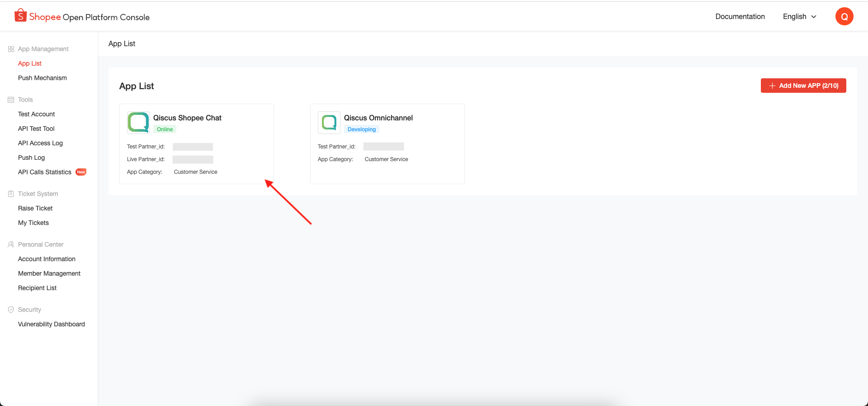Click the Qiscus Shopee Chat app logo
868x406 pixels.
tap(138, 123)
